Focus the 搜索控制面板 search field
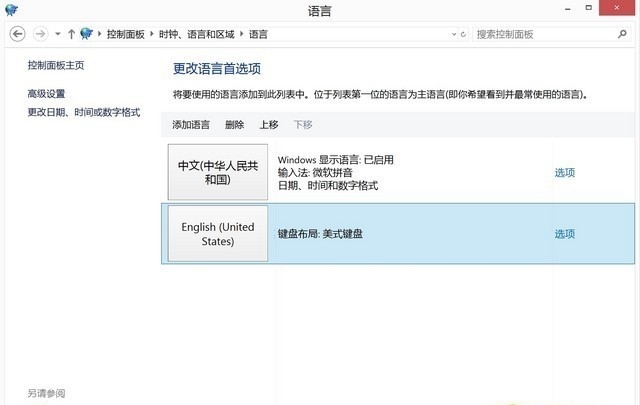The height and width of the screenshot is (405, 640). click(x=551, y=34)
